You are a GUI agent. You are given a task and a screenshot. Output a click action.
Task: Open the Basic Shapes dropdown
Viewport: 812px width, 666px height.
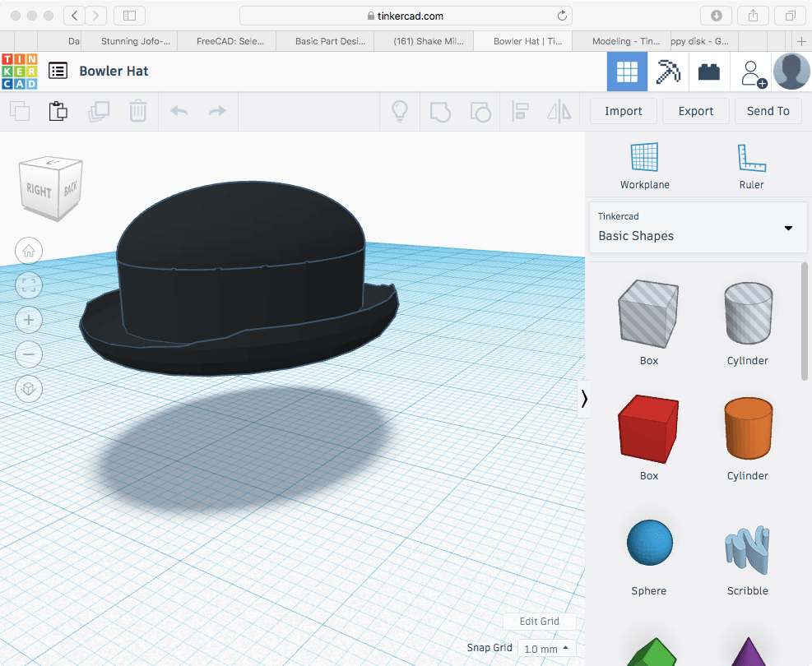697,228
